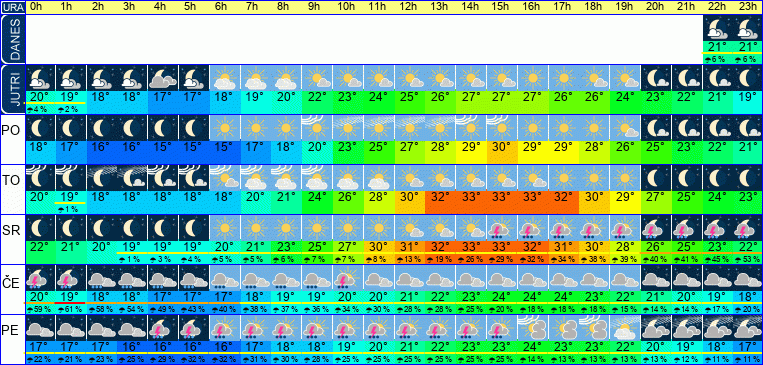Select the PO 9h windy sun icon

click(316, 128)
